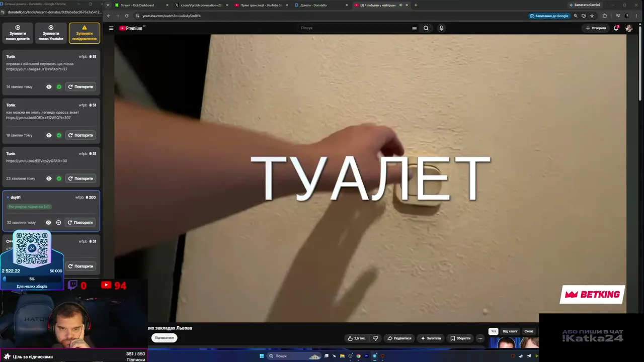Expand the Chrome tab search dropdown arrow
The image size is (644, 362).
107,5
